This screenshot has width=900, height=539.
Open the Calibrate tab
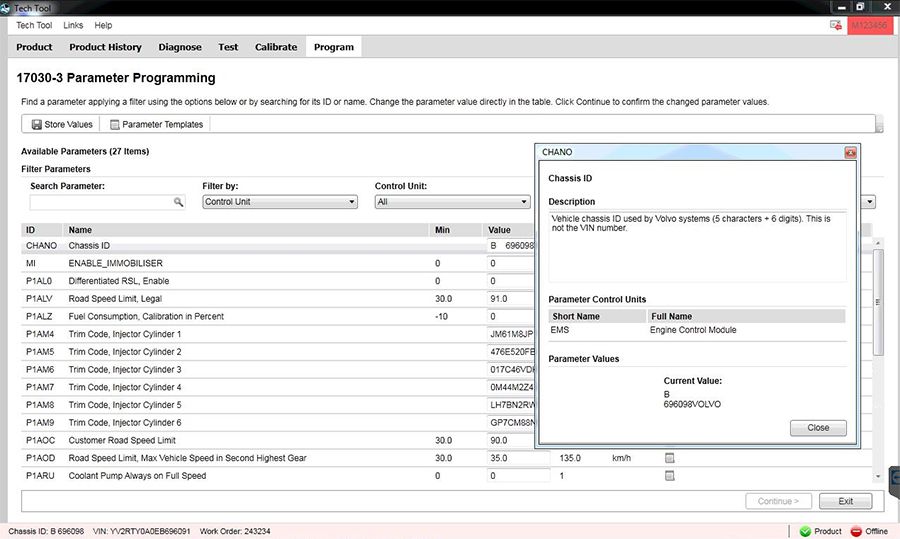point(276,47)
